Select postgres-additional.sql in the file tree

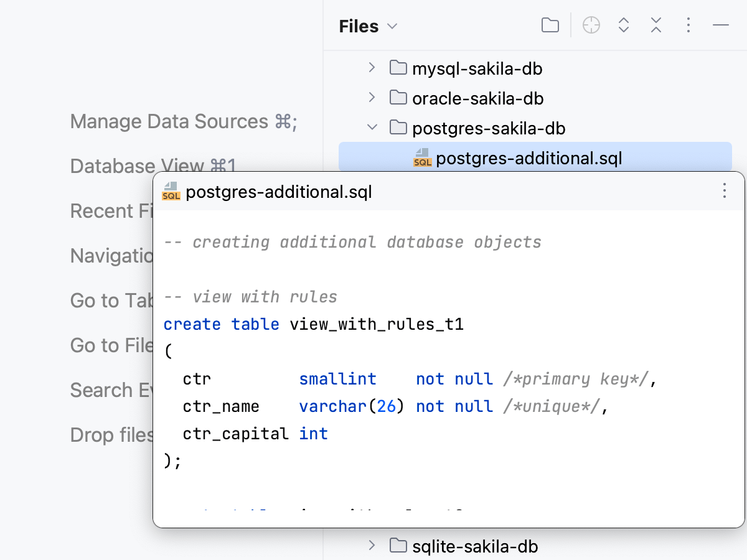point(529,159)
